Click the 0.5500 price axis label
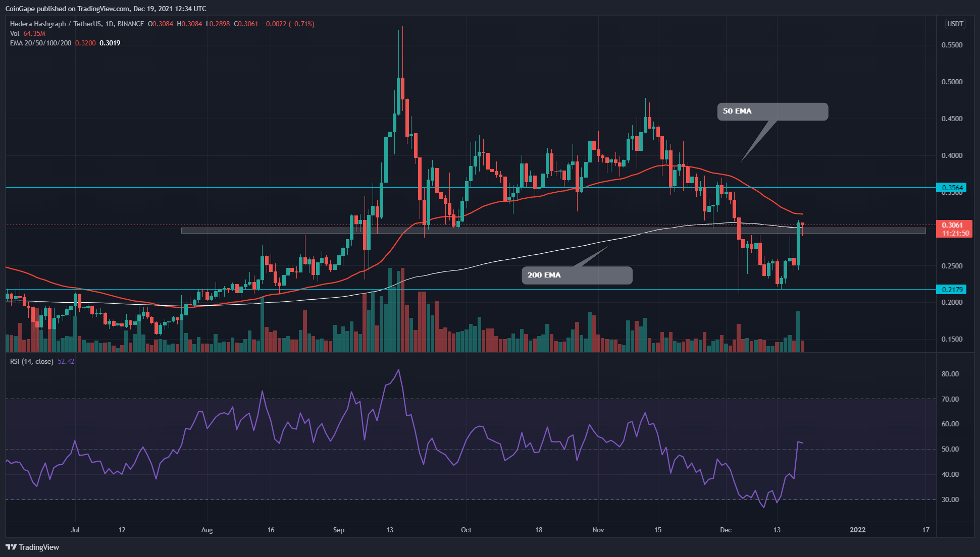This screenshot has height=557, width=980. (x=952, y=45)
